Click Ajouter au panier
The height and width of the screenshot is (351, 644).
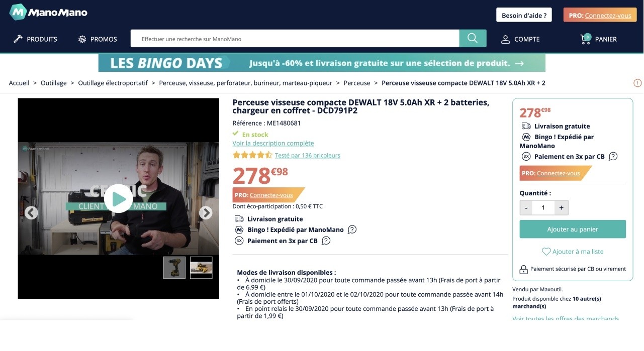(573, 229)
